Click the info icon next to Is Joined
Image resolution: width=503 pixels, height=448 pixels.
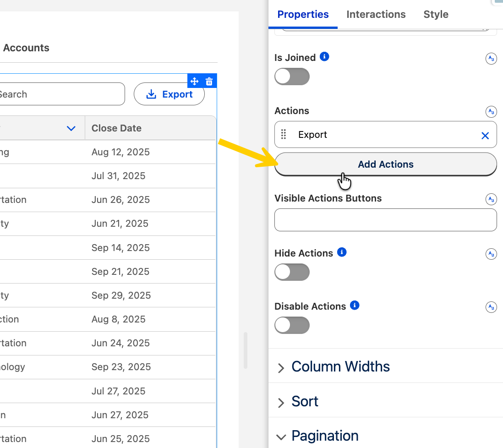324,57
